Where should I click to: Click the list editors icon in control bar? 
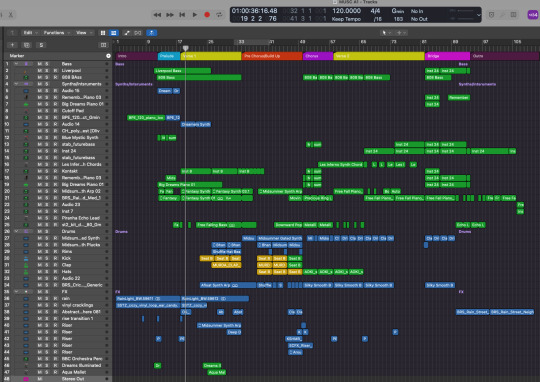tap(513, 15)
